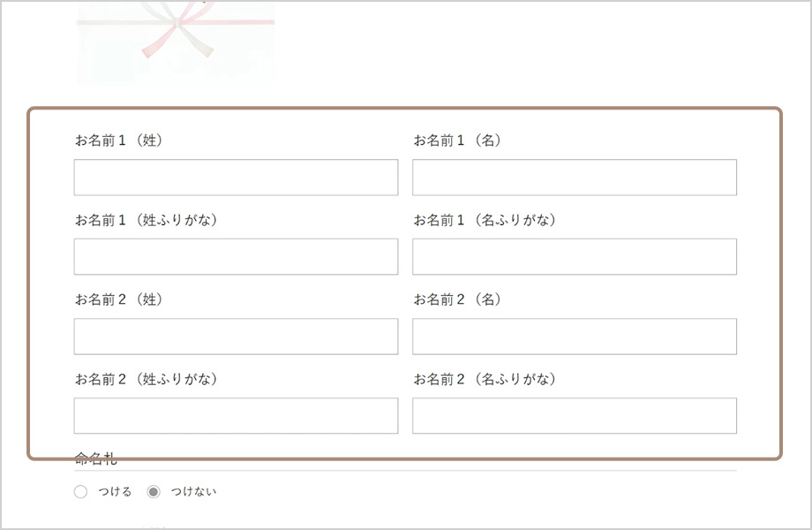Focus the お名前2（名） input field
The height and width of the screenshot is (530, 812).
pyautogui.click(x=575, y=337)
